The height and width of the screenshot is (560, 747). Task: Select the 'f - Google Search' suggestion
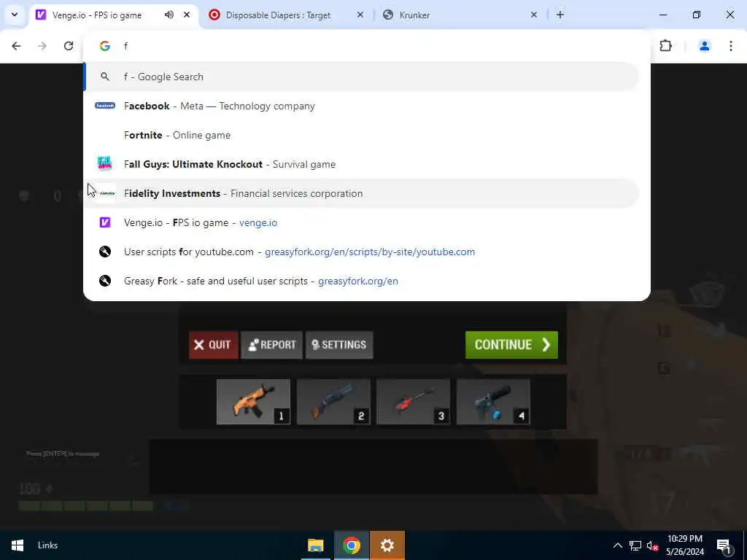[x=362, y=77]
